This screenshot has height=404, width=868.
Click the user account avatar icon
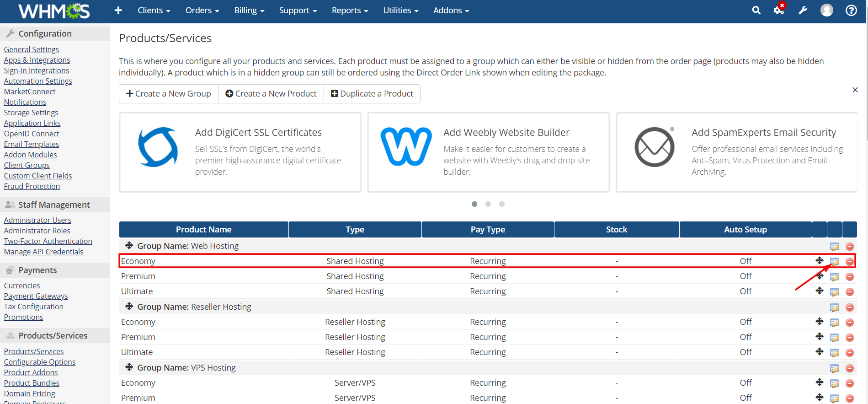click(826, 11)
